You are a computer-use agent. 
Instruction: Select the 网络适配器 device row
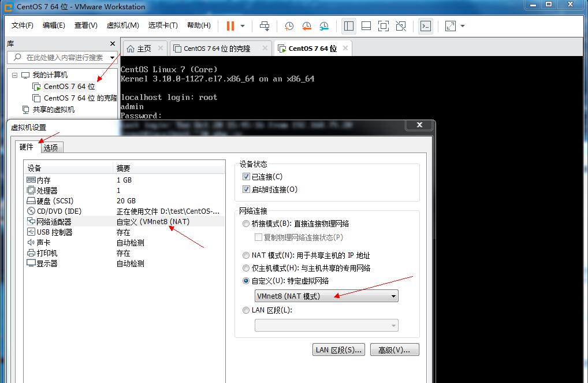[x=124, y=222]
